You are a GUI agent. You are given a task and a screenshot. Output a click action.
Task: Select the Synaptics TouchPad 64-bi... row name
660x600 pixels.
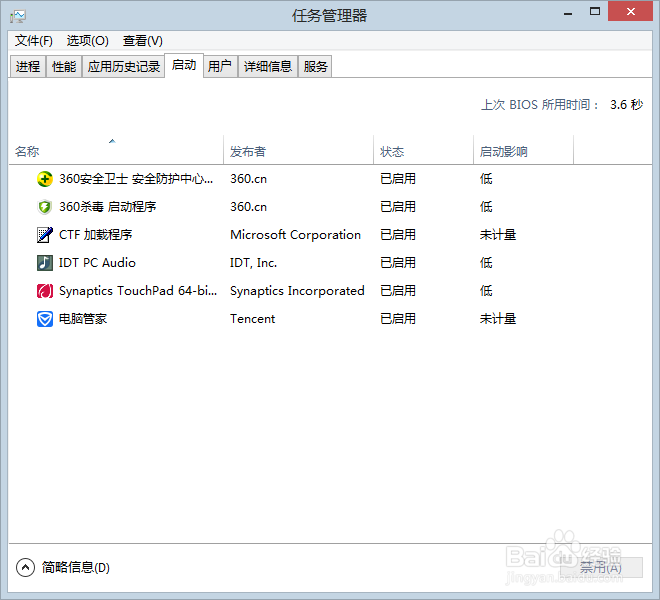pyautogui.click(x=138, y=291)
